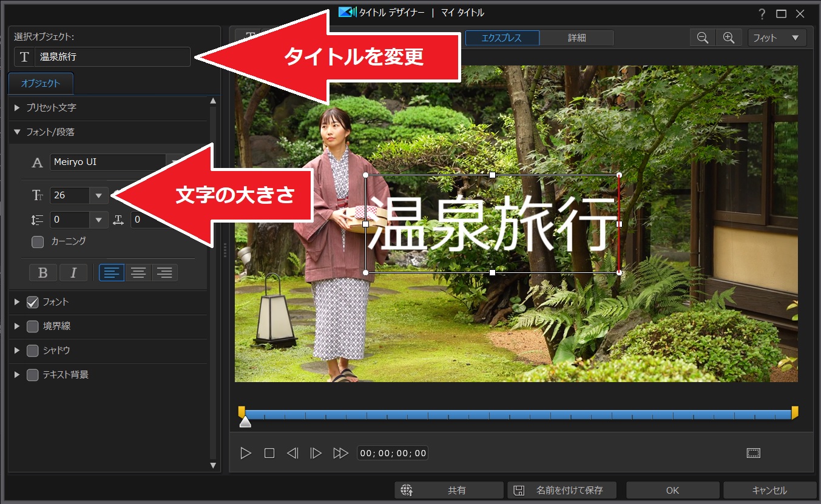
Task: Enable the シャドウ checkbox
Action: [33, 350]
